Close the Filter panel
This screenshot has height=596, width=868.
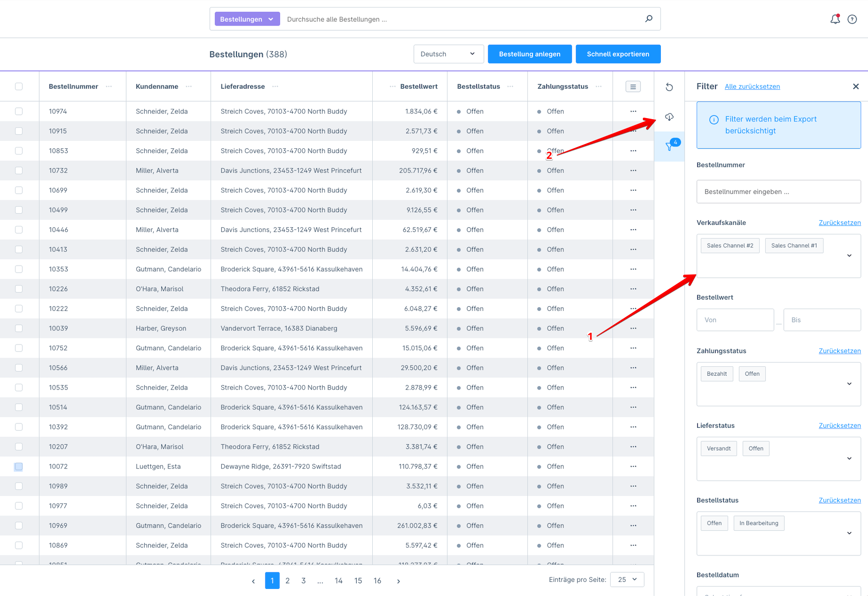click(x=855, y=86)
